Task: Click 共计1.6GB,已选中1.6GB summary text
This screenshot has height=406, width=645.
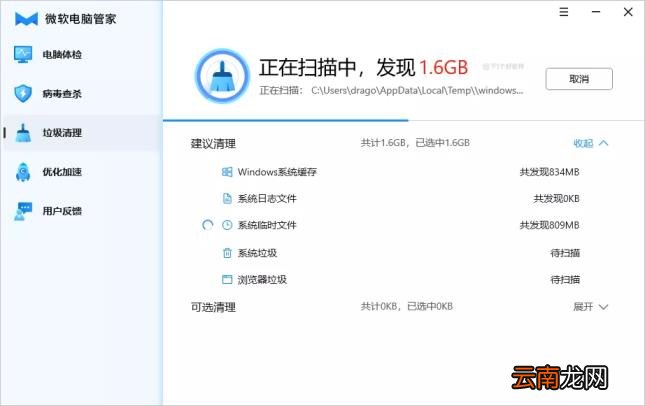Action: [x=415, y=143]
